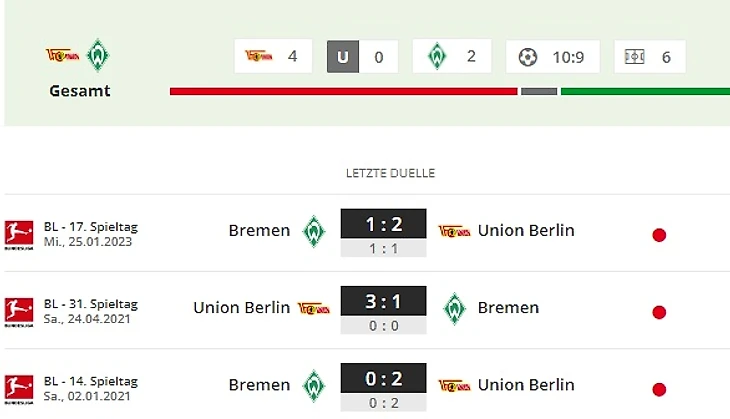This screenshot has height=419, width=730.
Task: Click the draws 'U' stat box
Action: 343,56
